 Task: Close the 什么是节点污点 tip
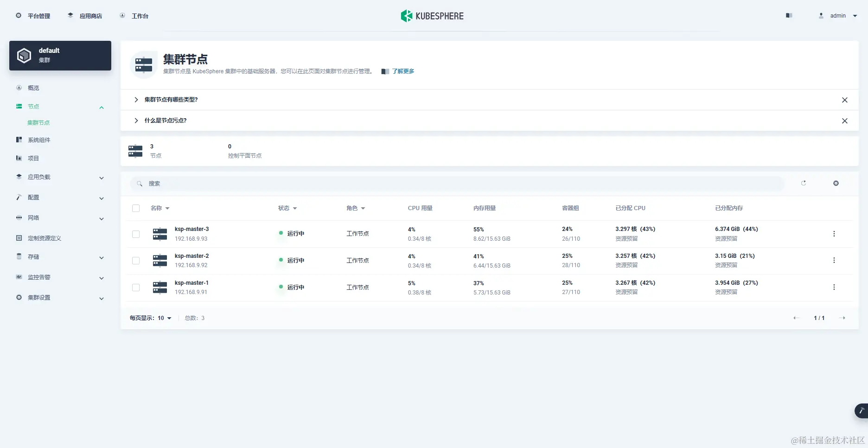(845, 121)
